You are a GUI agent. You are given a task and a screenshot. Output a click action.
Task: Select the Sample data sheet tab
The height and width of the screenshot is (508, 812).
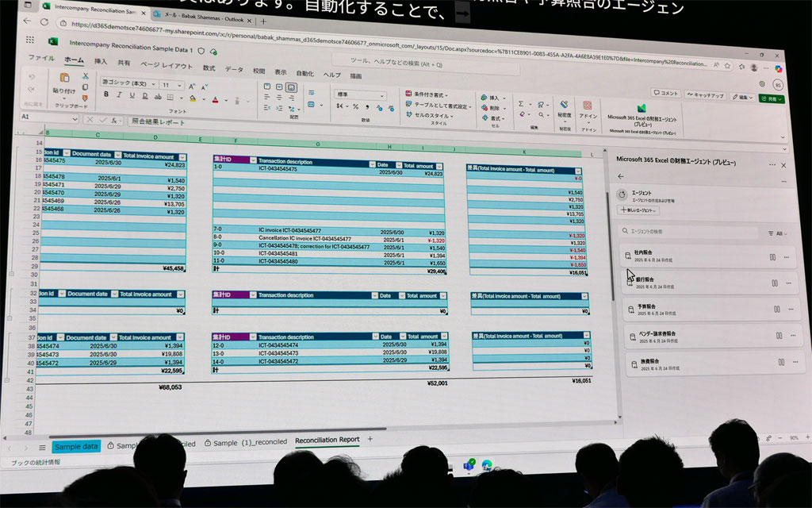75,447
